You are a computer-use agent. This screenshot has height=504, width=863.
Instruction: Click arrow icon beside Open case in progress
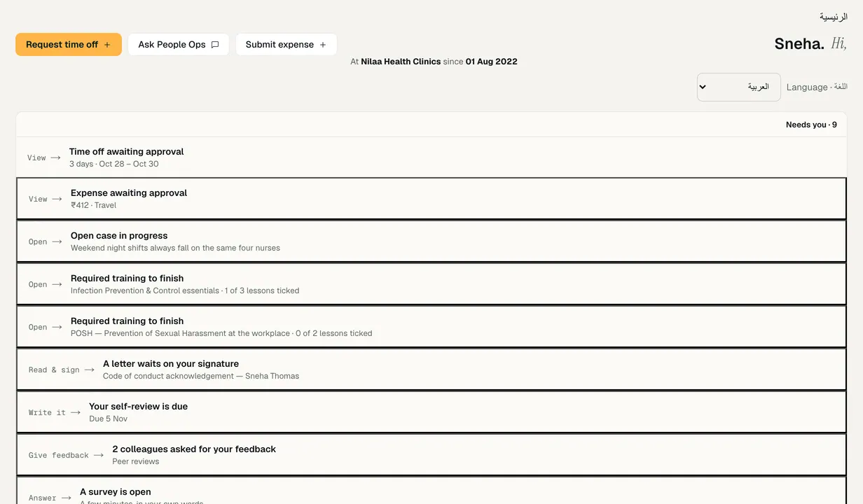coord(57,242)
